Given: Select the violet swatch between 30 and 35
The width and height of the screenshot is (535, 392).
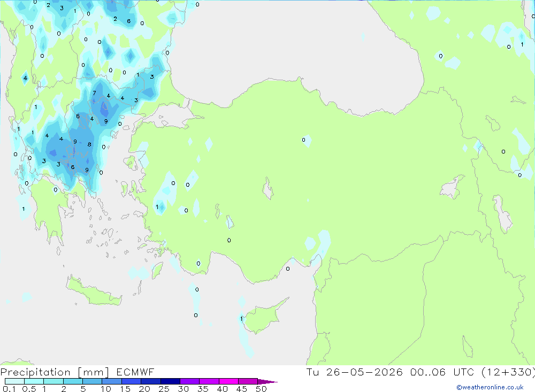Looking at the screenshot, I should [x=190, y=381].
